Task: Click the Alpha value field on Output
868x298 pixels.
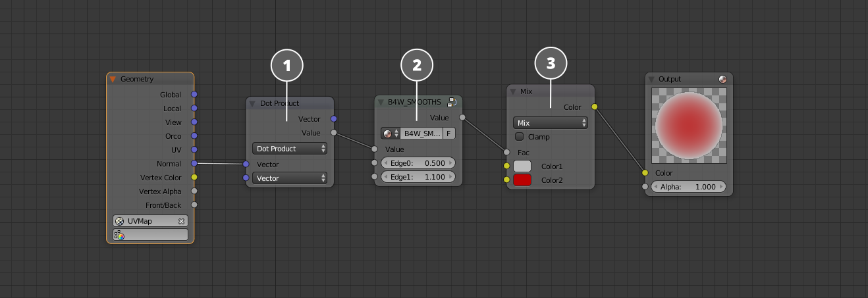Action: point(688,187)
